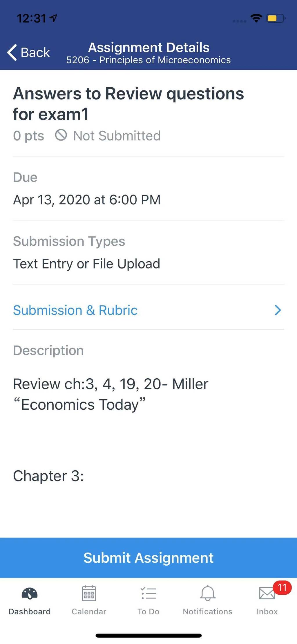The width and height of the screenshot is (297, 644).
Task: Go back using the Back label
Action: [35, 53]
